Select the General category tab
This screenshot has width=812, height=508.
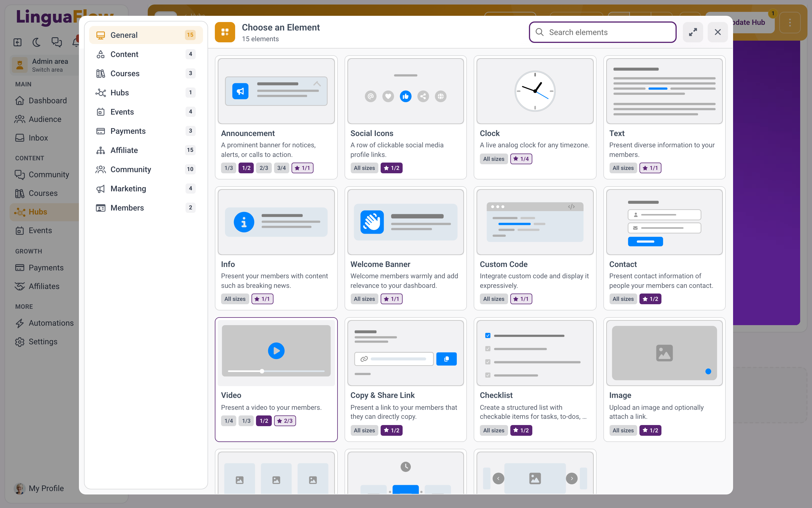tap(146, 35)
